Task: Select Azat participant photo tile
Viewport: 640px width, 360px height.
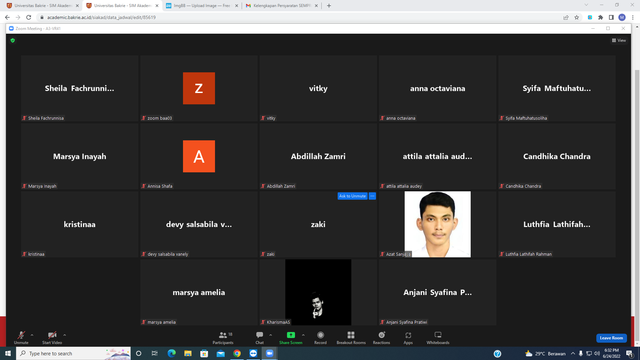Action: (438, 224)
